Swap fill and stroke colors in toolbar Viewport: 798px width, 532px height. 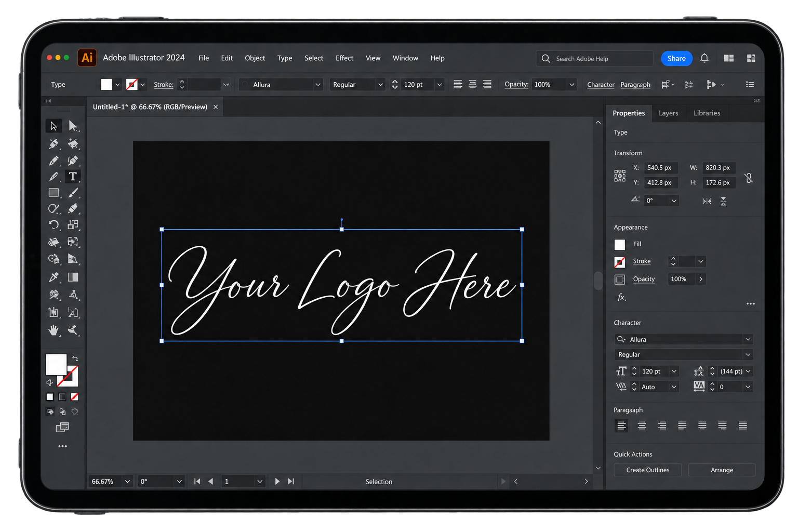[x=75, y=358]
